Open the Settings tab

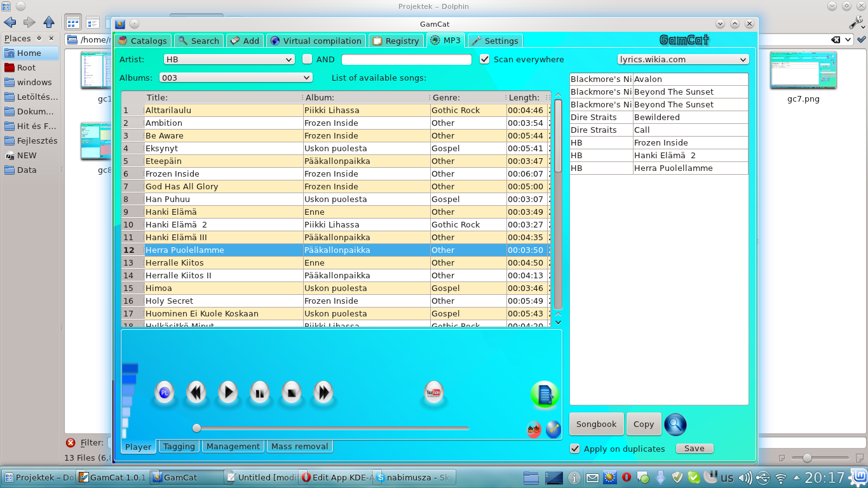click(x=495, y=41)
